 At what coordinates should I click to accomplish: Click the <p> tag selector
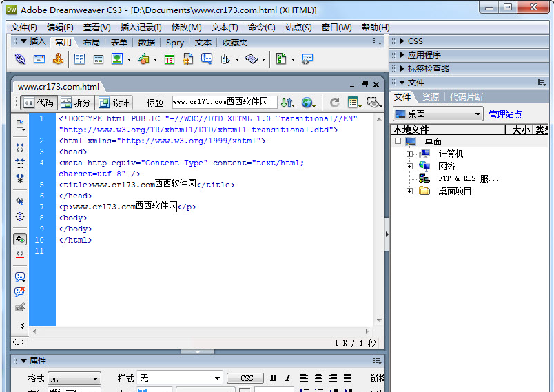point(19,342)
